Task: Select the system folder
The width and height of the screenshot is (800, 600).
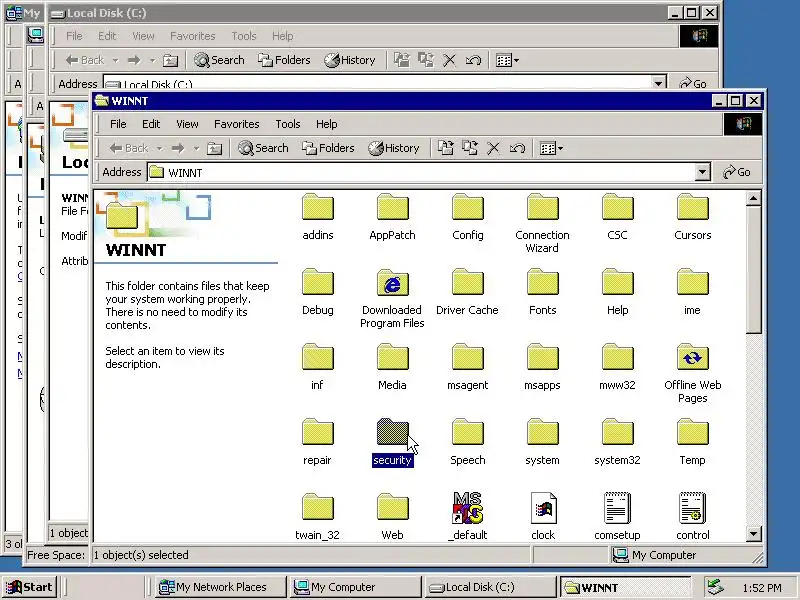Action: [542, 442]
